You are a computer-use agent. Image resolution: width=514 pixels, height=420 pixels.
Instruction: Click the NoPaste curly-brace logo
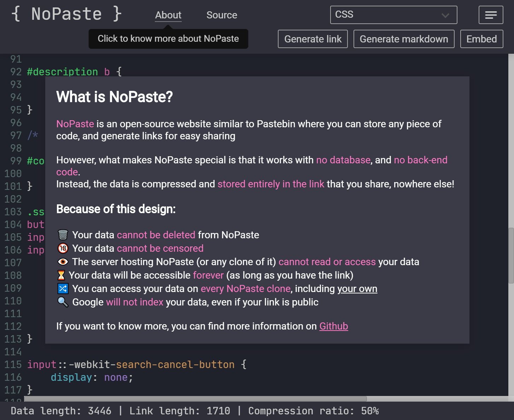coord(66,14)
